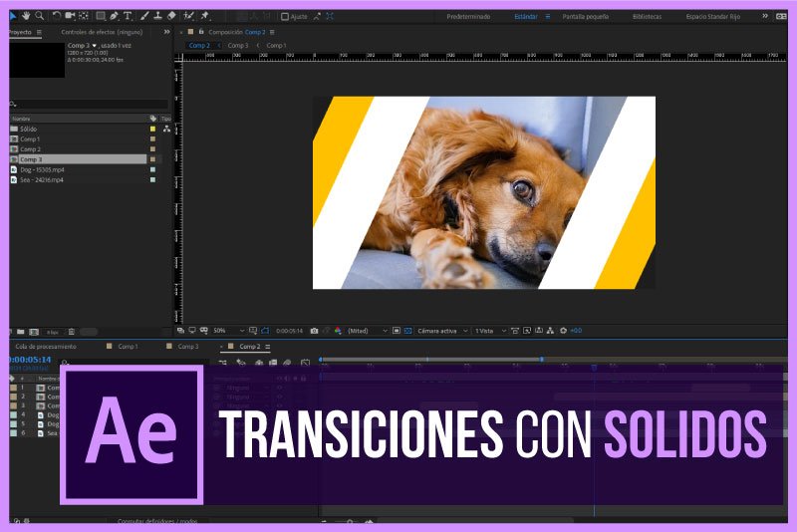Click label swatch of Dog - 15305.mp4
Image resolution: width=797 pixels, height=532 pixels.
point(152,169)
